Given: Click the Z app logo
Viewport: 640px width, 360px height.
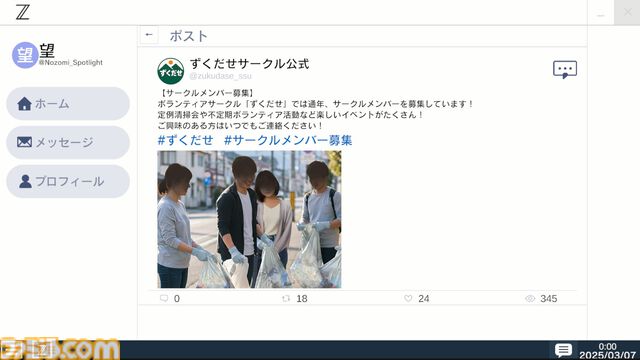Looking at the screenshot, I should pyautogui.click(x=22, y=12).
